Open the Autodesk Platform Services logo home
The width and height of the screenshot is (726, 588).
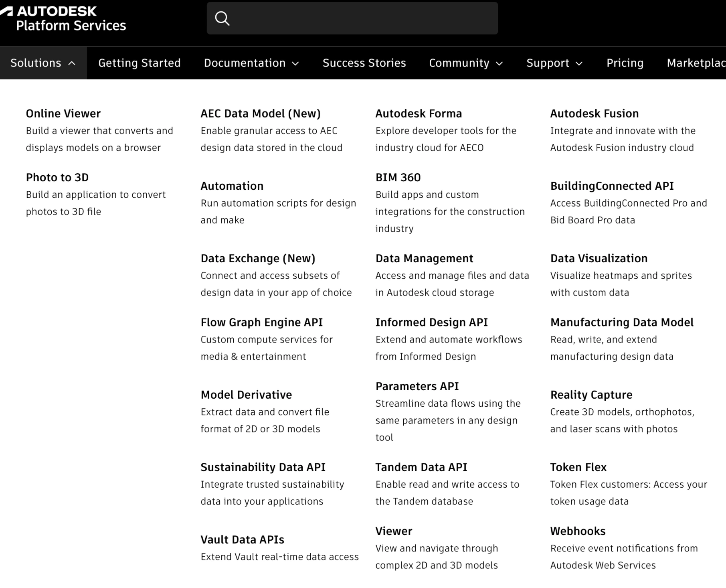[63, 18]
